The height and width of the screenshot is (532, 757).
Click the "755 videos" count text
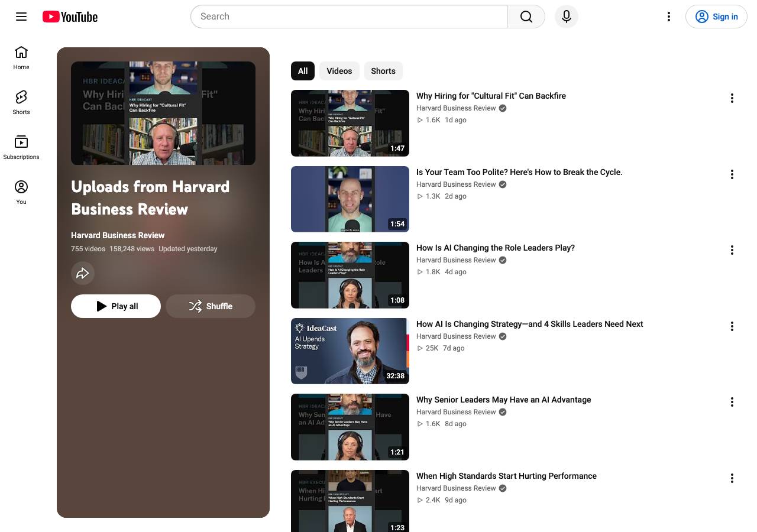coord(88,249)
